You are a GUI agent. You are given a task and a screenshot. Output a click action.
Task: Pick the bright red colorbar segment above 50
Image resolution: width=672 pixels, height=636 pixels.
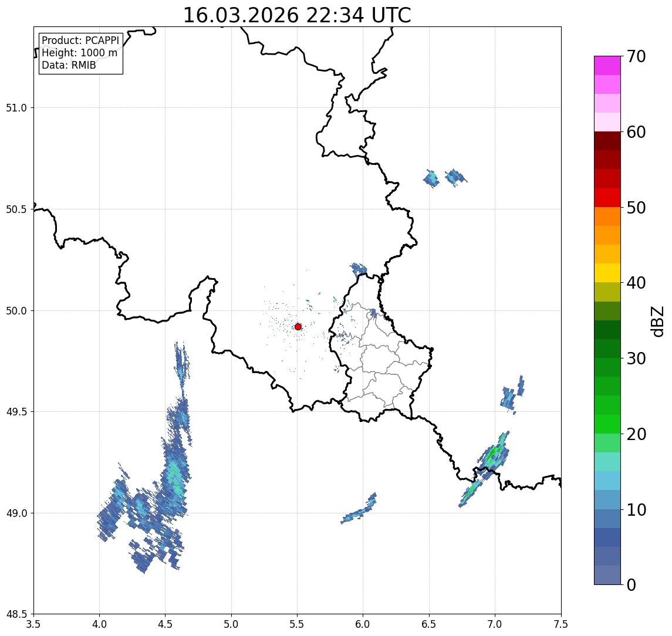(607, 198)
